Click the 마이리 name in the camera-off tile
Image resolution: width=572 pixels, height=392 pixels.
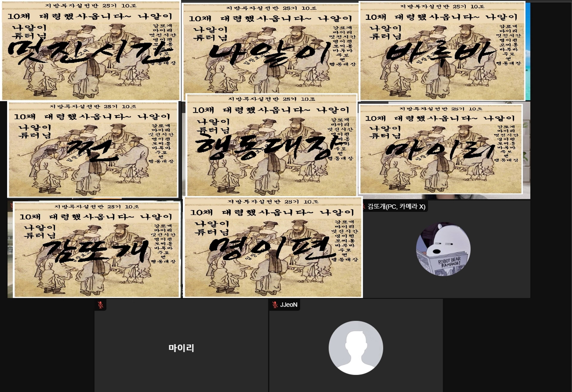click(181, 348)
